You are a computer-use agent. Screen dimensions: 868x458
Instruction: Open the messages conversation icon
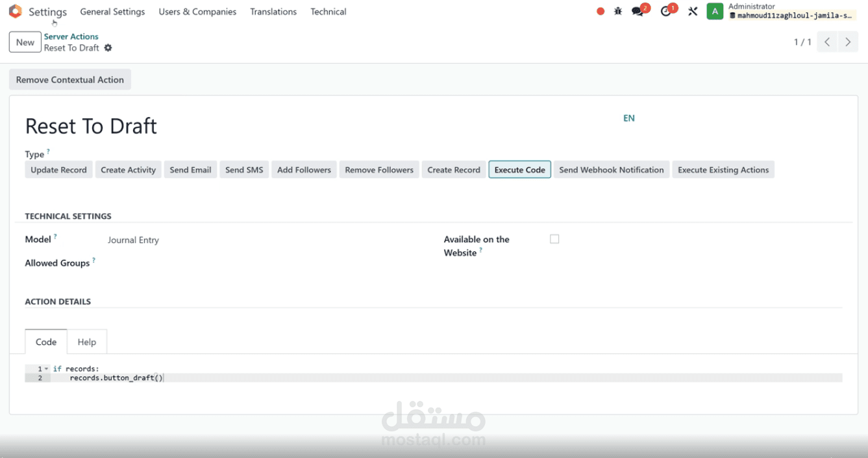click(639, 11)
